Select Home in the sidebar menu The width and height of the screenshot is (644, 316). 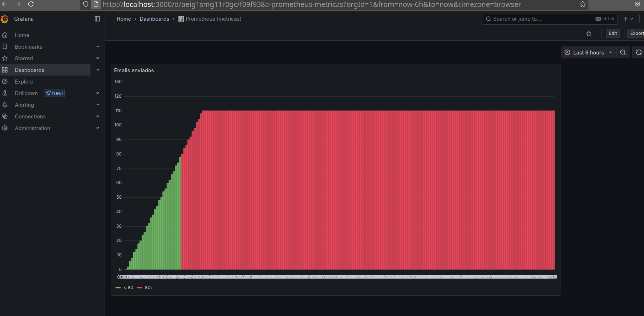click(22, 35)
